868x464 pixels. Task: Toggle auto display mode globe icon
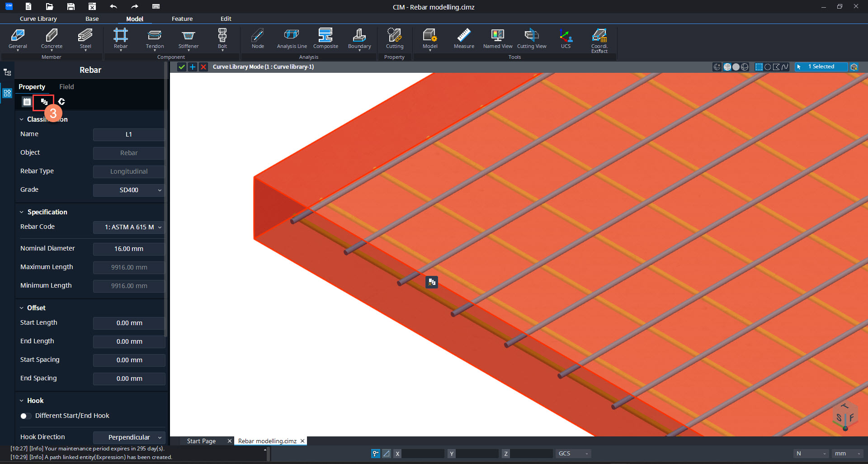point(717,67)
